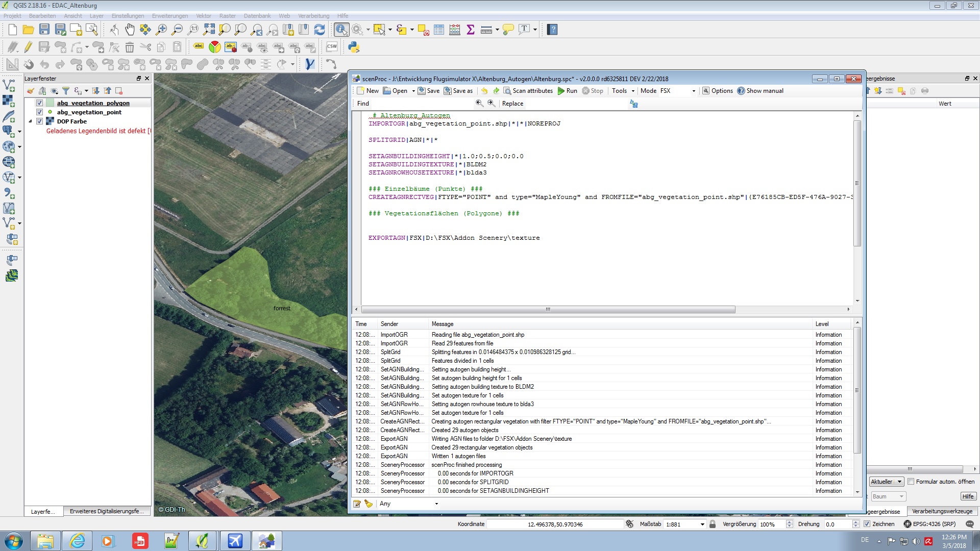The image size is (980, 551).
Task: Click Scan attributes in scenProc
Action: pos(528,91)
